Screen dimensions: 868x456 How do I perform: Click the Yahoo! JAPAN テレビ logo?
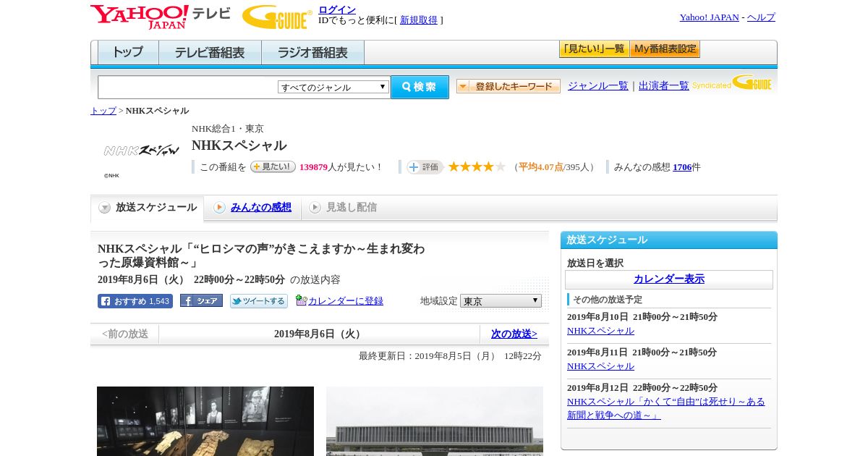161,17
